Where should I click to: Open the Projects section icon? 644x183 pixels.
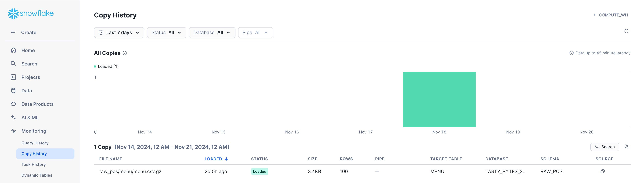coord(13,77)
